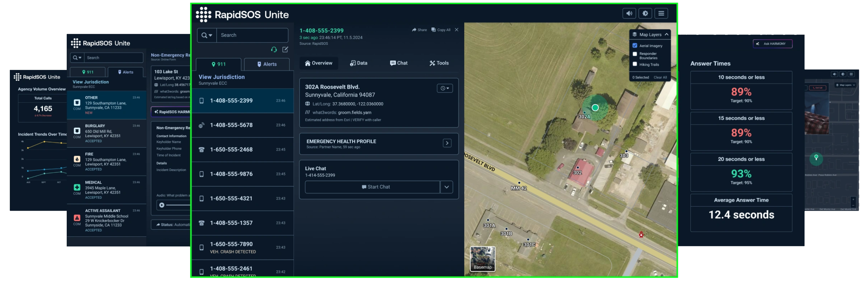This screenshot has width=868, height=282.
Task: Select call 1-408-555-1357 in the list
Action: pyautogui.click(x=243, y=223)
